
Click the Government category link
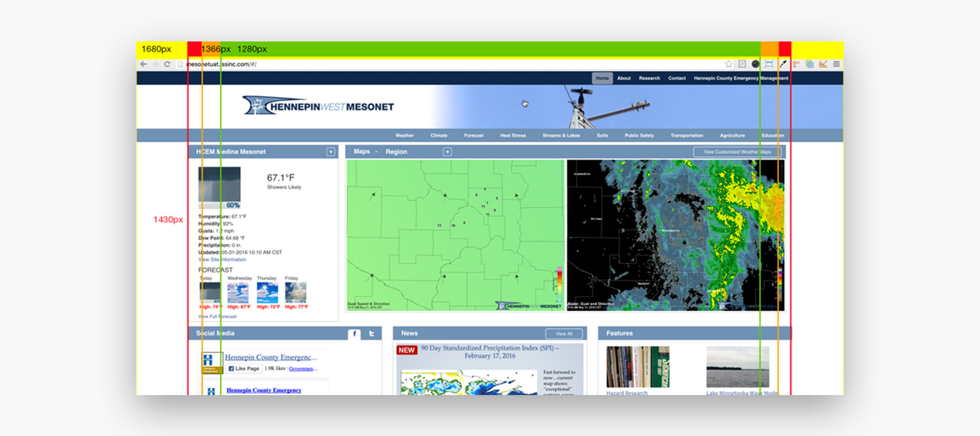click(x=303, y=369)
